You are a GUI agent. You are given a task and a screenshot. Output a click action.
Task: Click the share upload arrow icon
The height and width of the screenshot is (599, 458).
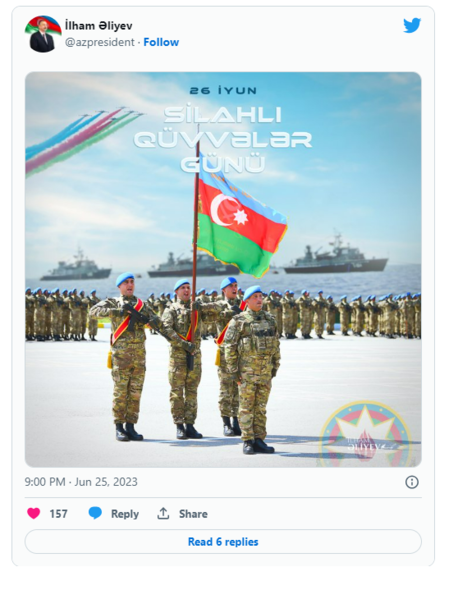point(163,513)
